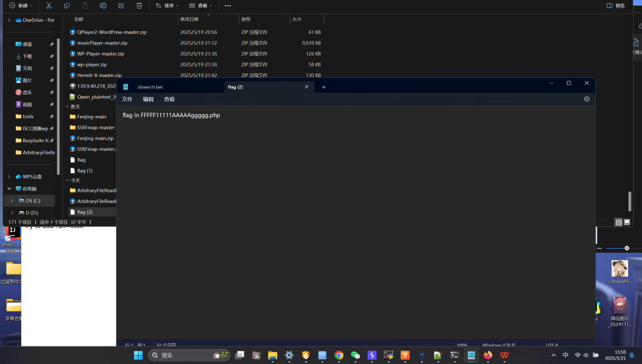642x364 pixels.
Task: Open Notepad 文件 menu
Action: 127,100
